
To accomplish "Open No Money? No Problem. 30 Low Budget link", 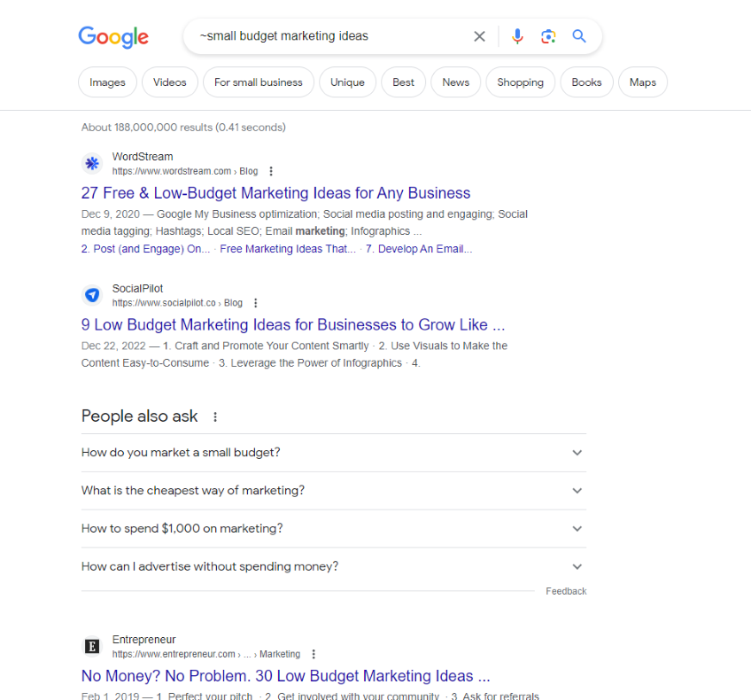I will [x=285, y=676].
